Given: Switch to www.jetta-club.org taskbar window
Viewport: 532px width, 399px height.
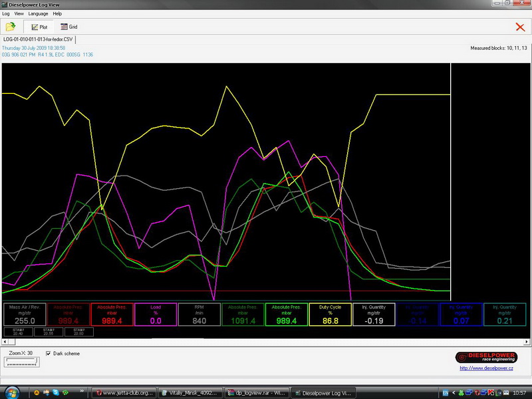Looking at the screenshot, I should pyautogui.click(x=124, y=393).
